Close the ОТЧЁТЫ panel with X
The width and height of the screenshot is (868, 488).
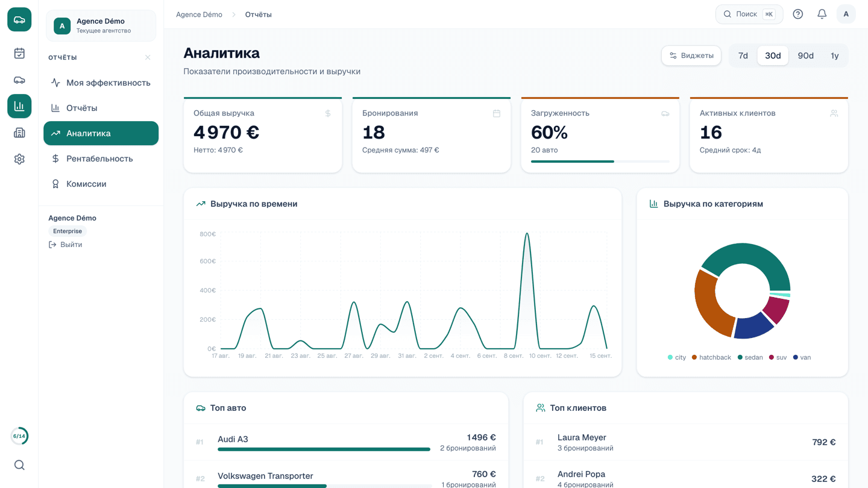[x=148, y=58]
